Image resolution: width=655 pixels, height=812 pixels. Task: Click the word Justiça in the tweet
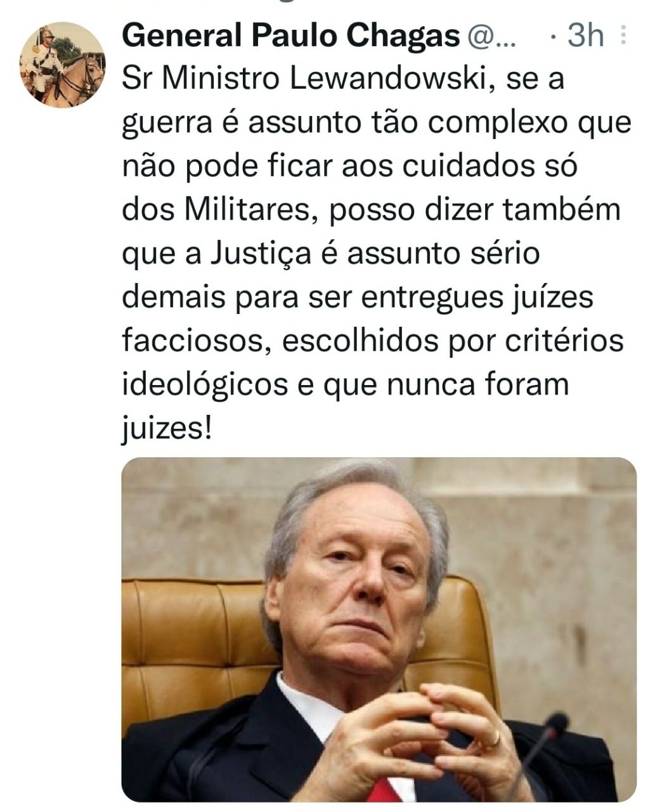point(261,254)
